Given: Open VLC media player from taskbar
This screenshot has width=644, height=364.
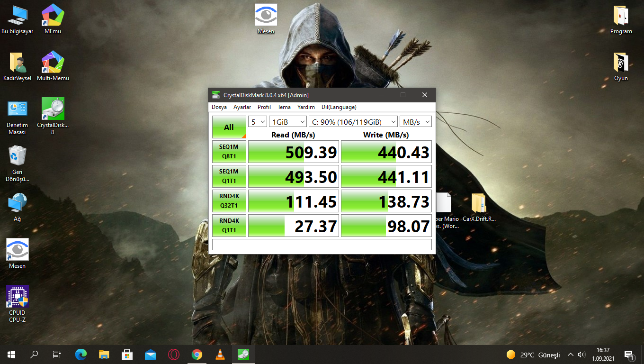Looking at the screenshot, I should 220,355.
